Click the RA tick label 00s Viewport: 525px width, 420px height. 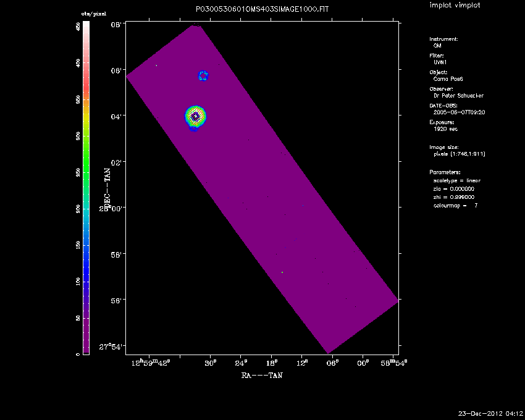tap(363, 363)
